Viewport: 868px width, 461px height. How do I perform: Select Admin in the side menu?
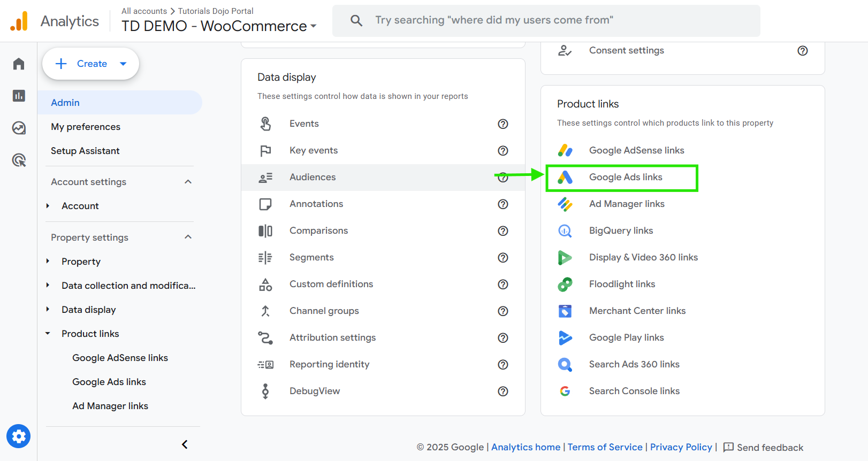[x=120, y=102]
